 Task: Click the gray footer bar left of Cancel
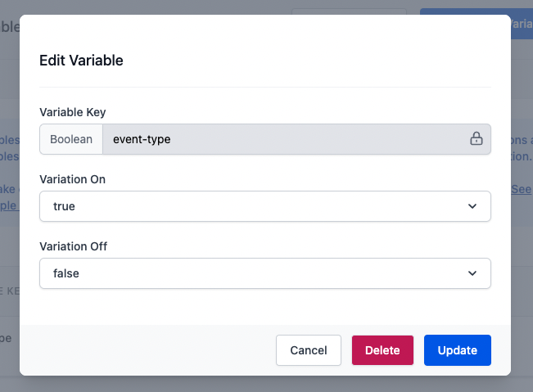pos(147,350)
